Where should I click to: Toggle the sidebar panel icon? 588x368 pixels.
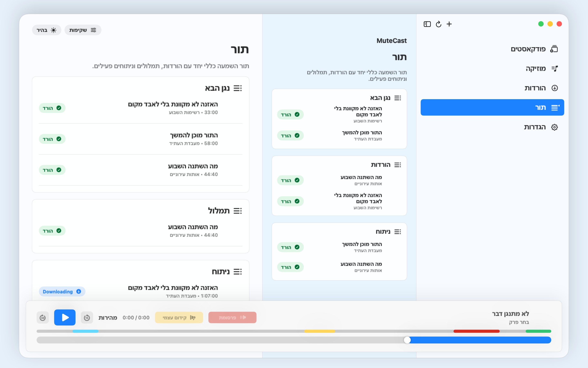click(427, 24)
